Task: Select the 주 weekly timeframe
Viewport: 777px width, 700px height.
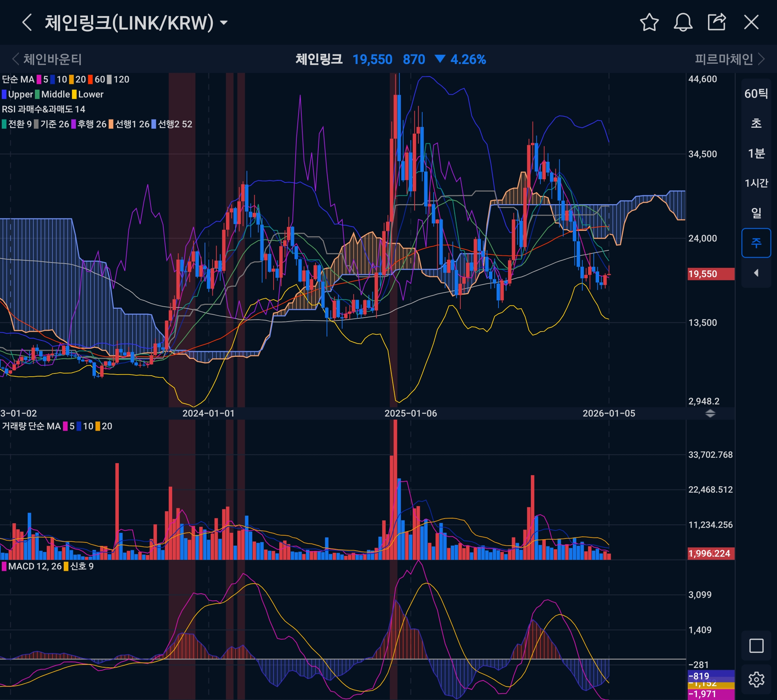Action: (756, 243)
